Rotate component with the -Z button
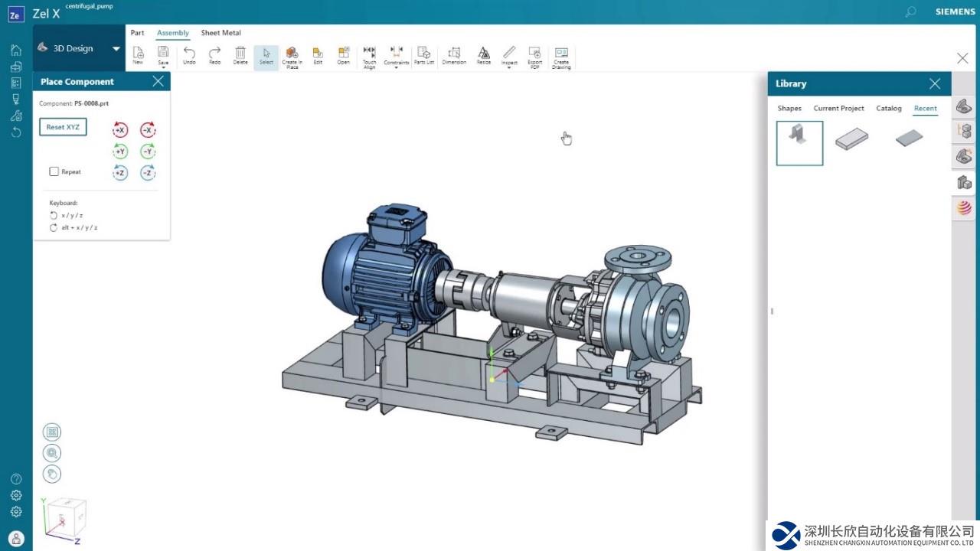The width and height of the screenshot is (980, 551). tap(148, 173)
